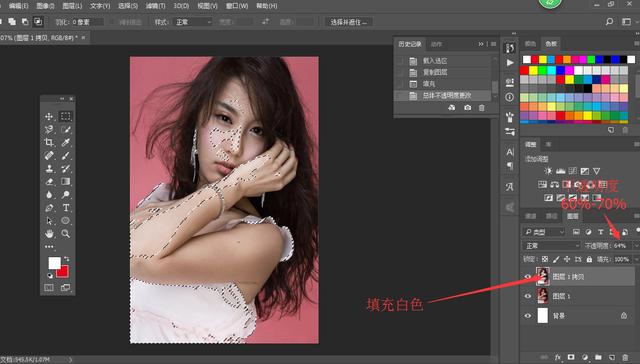This screenshot has height=364, width=640.
Task: Click the foreground color white swatch
Action: click(x=53, y=263)
